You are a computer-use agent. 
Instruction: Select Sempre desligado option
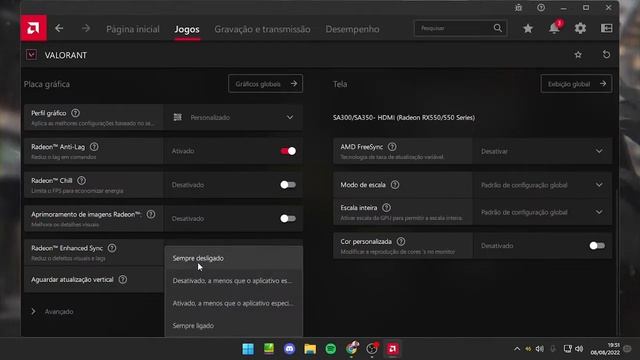233,258
